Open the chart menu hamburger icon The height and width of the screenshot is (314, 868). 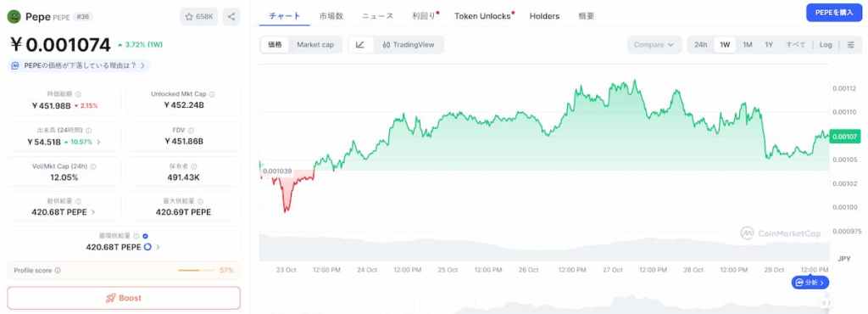[851, 45]
